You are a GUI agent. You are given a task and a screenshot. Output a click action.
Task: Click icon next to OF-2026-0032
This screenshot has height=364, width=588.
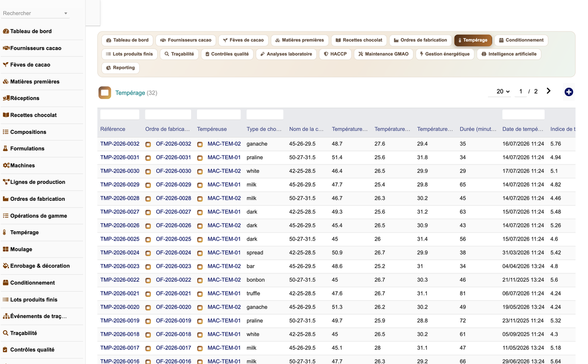148,145
